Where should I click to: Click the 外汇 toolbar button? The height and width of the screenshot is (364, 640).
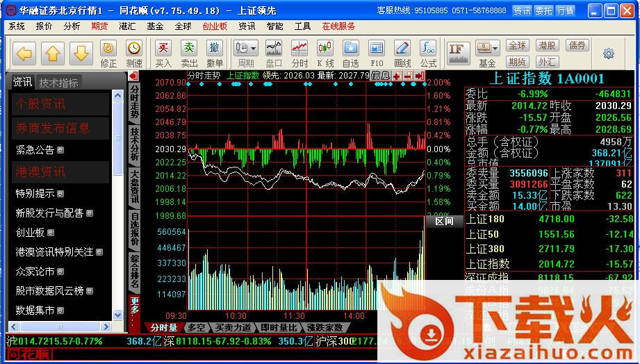tap(547, 62)
